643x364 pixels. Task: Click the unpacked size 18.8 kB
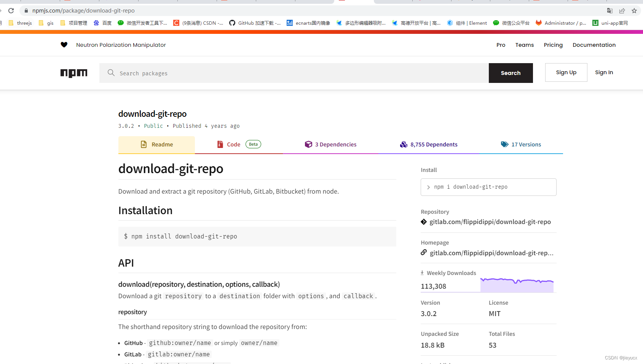[432, 345]
